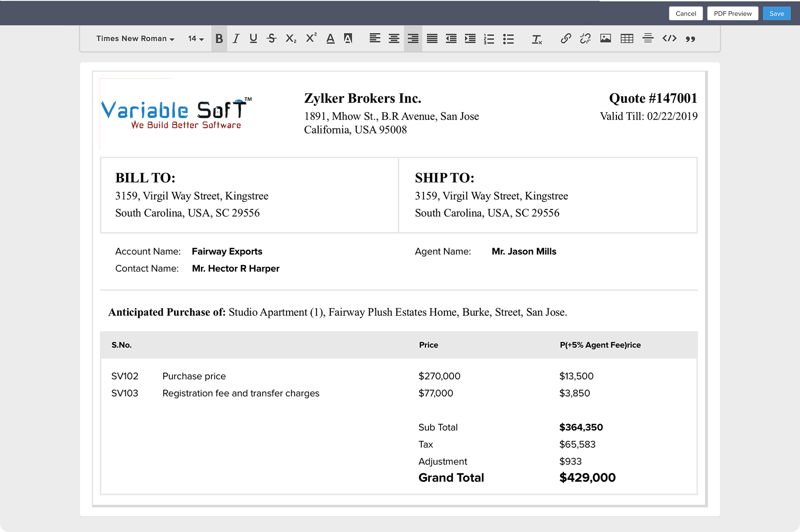The height and width of the screenshot is (532, 800).
Task: Toggle underline formatting
Action: [253, 39]
